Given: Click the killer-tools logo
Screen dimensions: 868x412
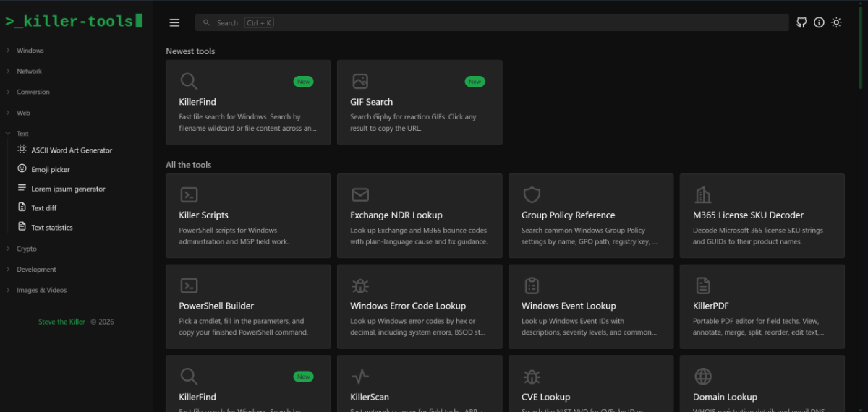Looking at the screenshot, I should click(74, 21).
